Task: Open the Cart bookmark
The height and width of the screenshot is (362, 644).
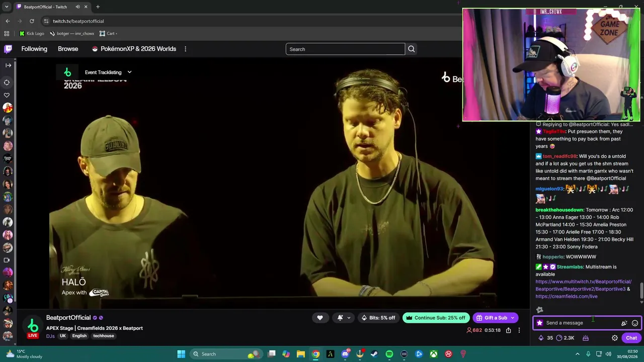Action: [x=108, y=34]
